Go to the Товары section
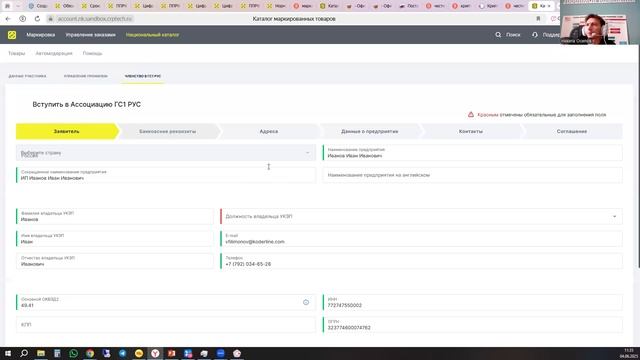Viewport: 640px width, 360px height. pos(16,53)
